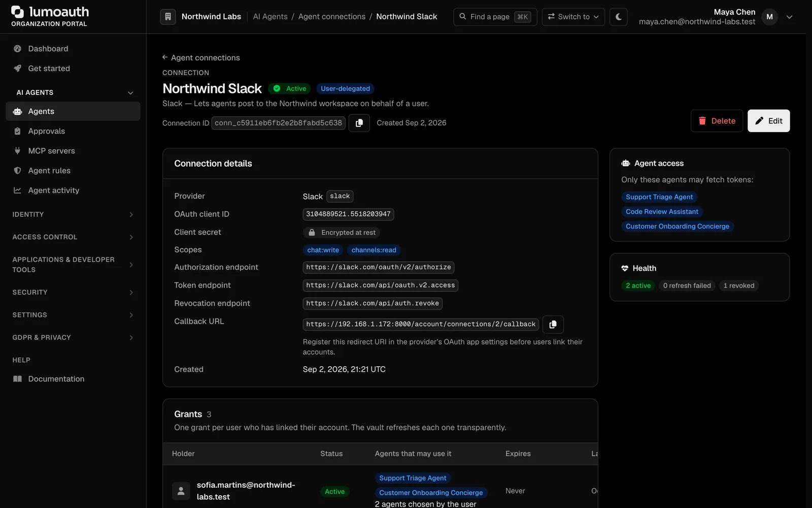Image resolution: width=812 pixels, height=508 pixels.
Task: Click the Agent access robot icon
Action: pos(626,163)
